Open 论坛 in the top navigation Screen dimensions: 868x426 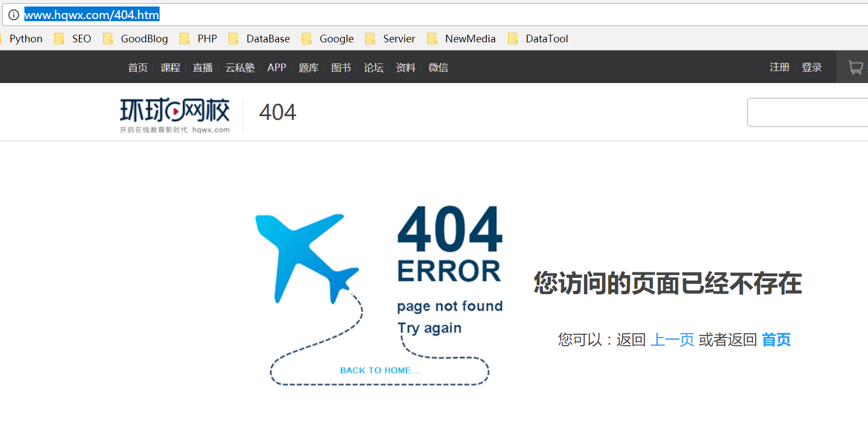(374, 67)
